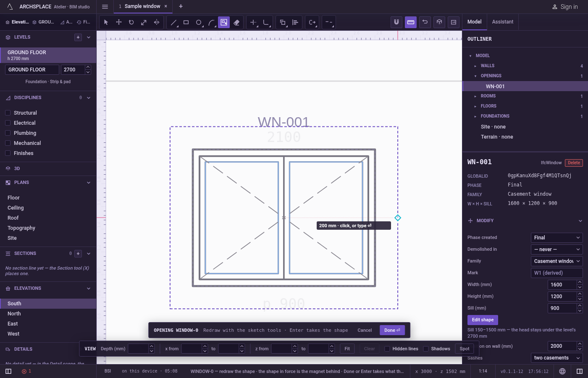Toggle the Plumbing discipline checkbox
Viewport: 588px width, 378px height.
8,133
